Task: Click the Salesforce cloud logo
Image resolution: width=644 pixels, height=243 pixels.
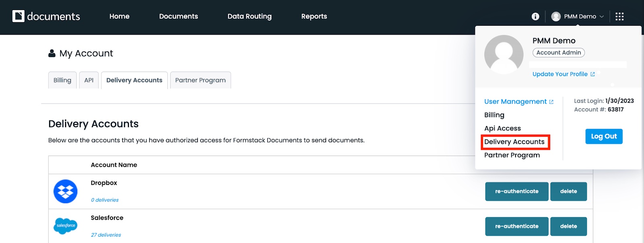Action: 65,226
